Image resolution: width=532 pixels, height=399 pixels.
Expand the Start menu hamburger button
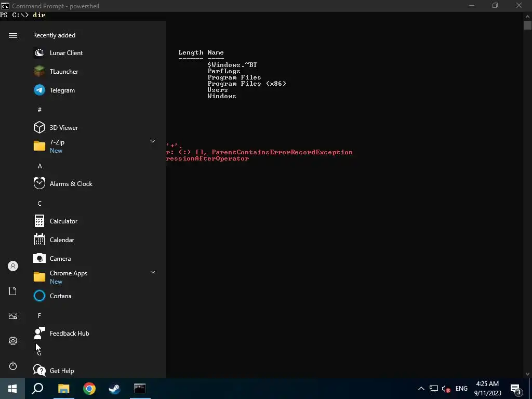click(13, 36)
